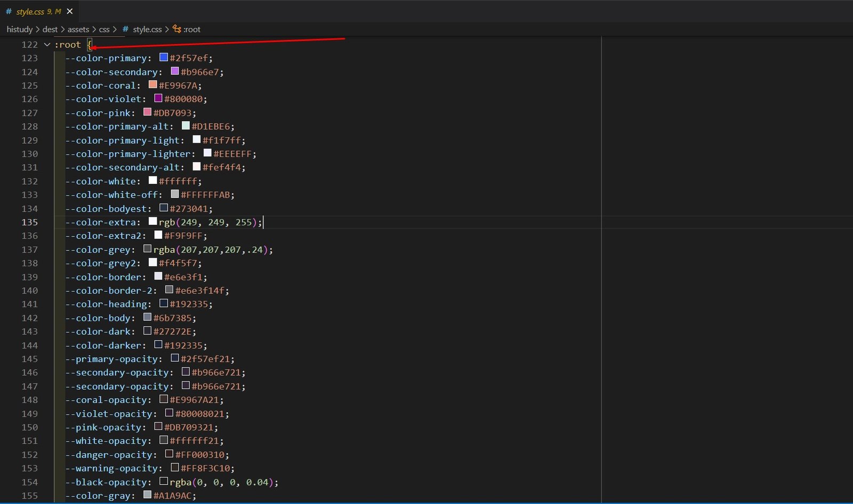Open the css folder breadcrumb dropdown

click(104, 29)
